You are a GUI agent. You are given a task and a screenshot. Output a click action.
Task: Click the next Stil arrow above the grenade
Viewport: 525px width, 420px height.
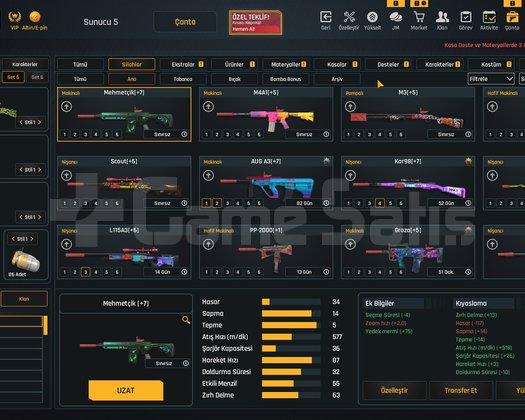click(32, 239)
